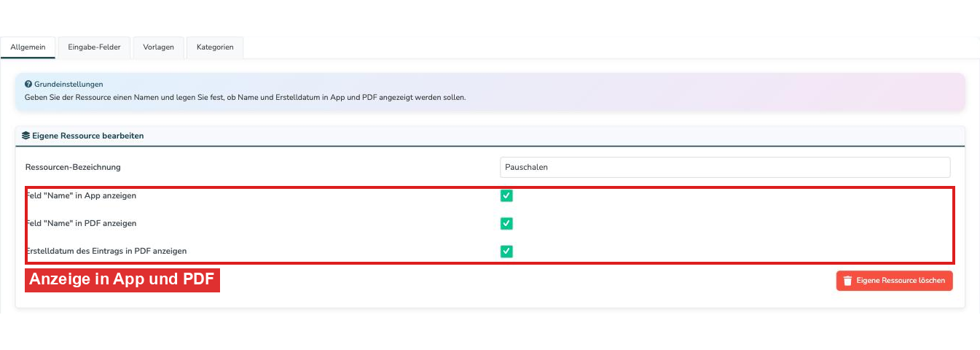The width and height of the screenshot is (980, 350).
Task: Click the Grundeinstellungen help question icon
Action: click(28, 84)
